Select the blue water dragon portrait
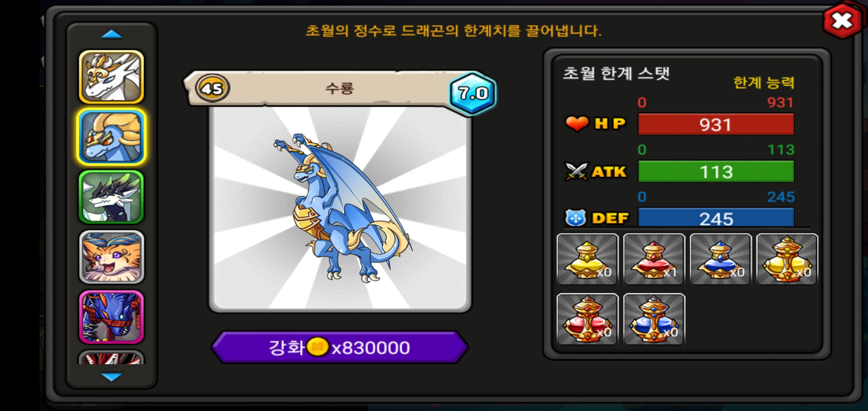This screenshot has width=868, height=411. (x=111, y=137)
